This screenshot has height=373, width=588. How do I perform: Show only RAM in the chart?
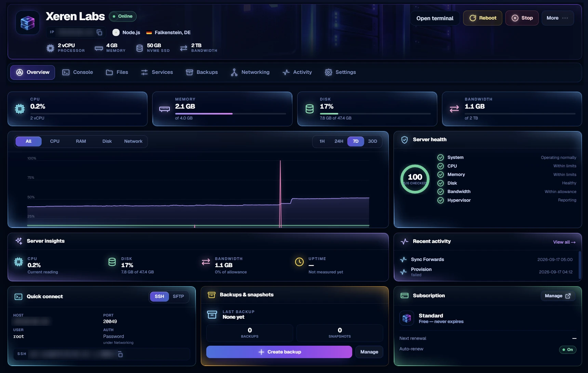point(81,141)
